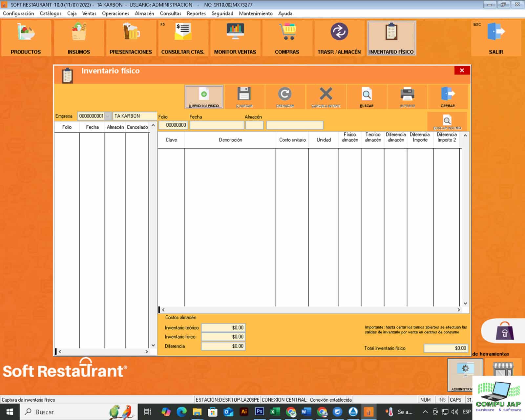The width and height of the screenshot is (525, 420).
Task: Click the Folio input field showing 00000000
Action: coord(173,125)
